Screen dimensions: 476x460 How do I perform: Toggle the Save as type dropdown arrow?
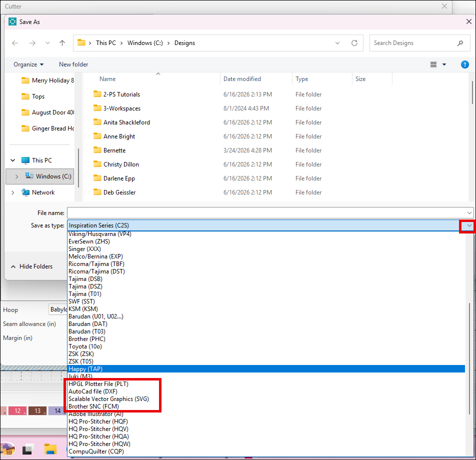pyautogui.click(x=469, y=225)
